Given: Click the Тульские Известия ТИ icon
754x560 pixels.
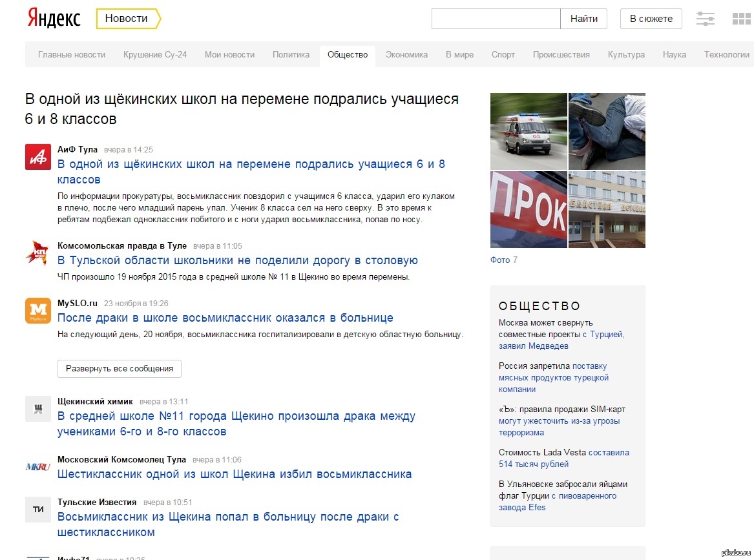Looking at the screenshot, I should (x=38, y=509).
